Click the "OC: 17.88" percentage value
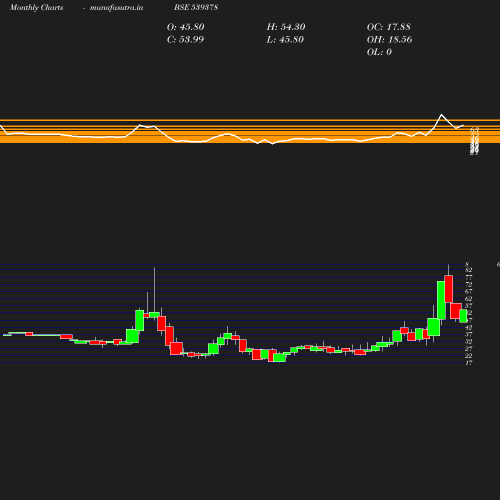Screen dimensions: 500x500 click(389, 27)
